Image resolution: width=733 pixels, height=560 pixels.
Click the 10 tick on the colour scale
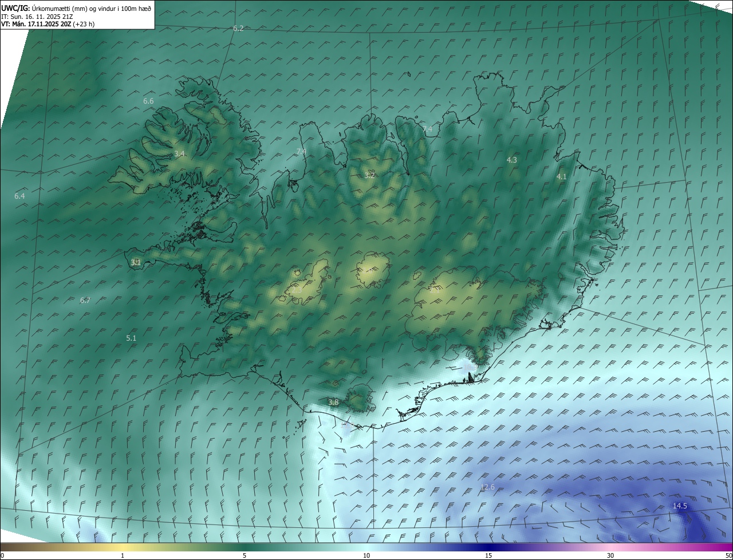point(366,555)
